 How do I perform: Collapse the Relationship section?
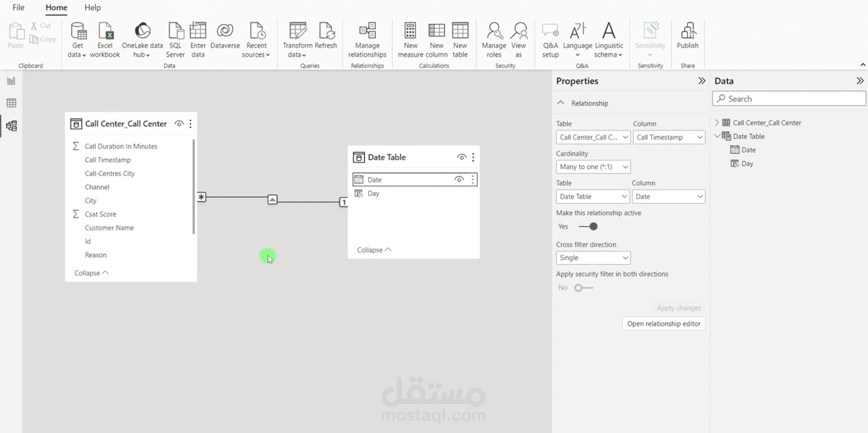[561, 103]
